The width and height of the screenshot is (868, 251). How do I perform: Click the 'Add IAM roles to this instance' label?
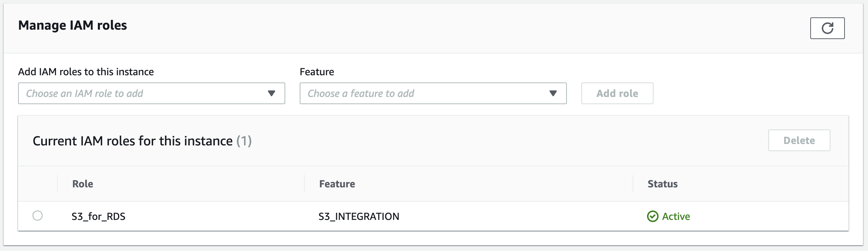(86, 72)
